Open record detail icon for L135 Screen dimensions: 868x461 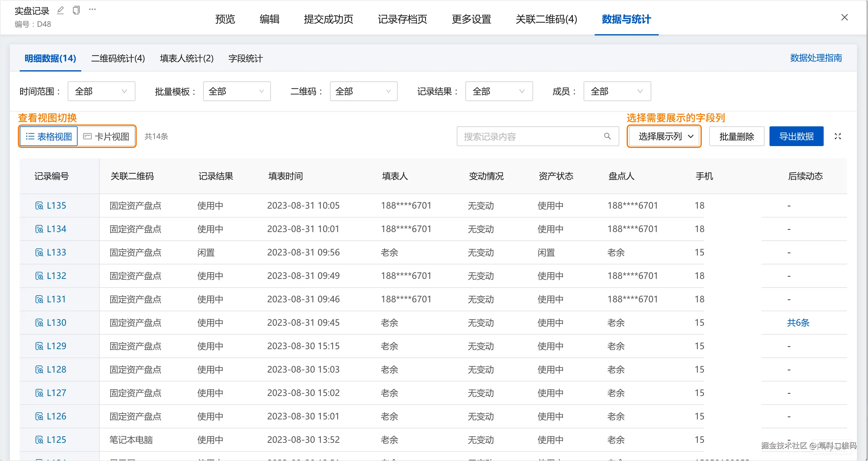[39, 206]
